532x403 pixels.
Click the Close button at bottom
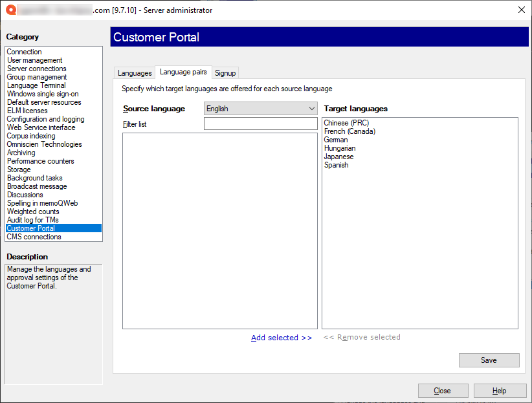point(443,391)
